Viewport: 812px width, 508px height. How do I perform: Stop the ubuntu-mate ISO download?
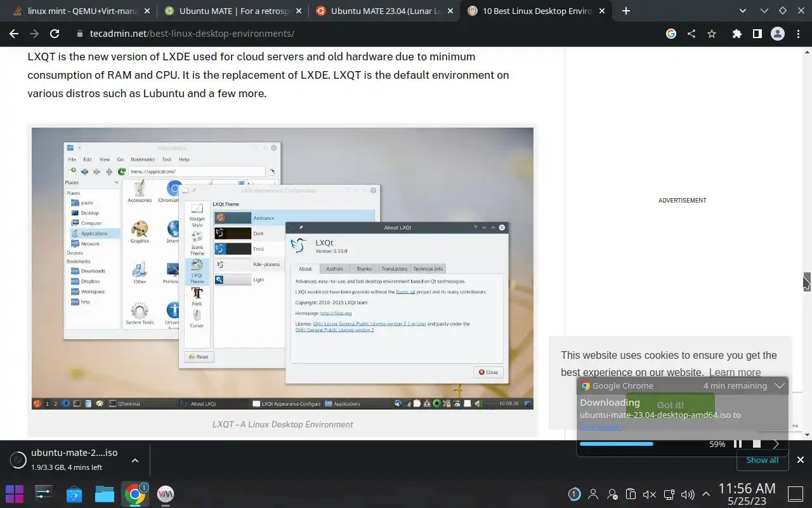coord(757,444)
